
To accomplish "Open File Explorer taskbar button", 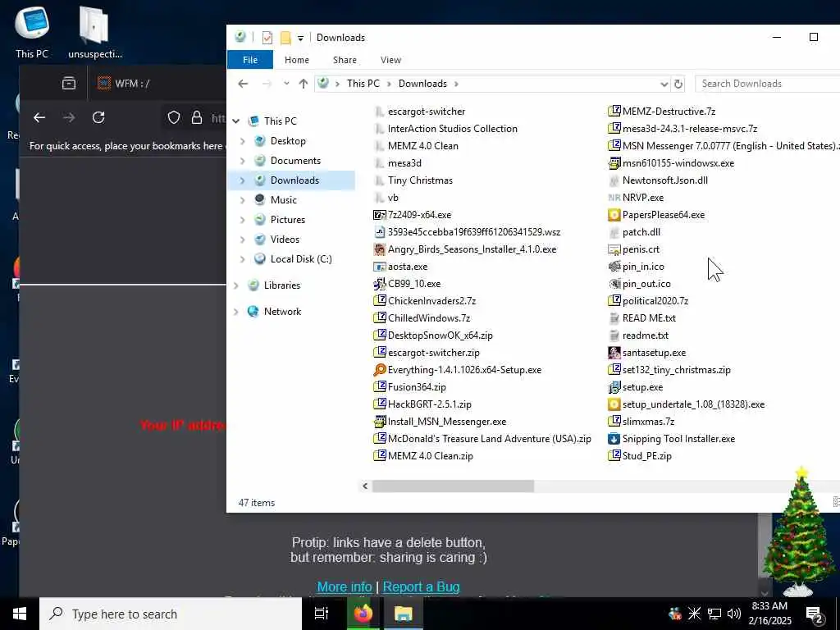I will (403, 614).
